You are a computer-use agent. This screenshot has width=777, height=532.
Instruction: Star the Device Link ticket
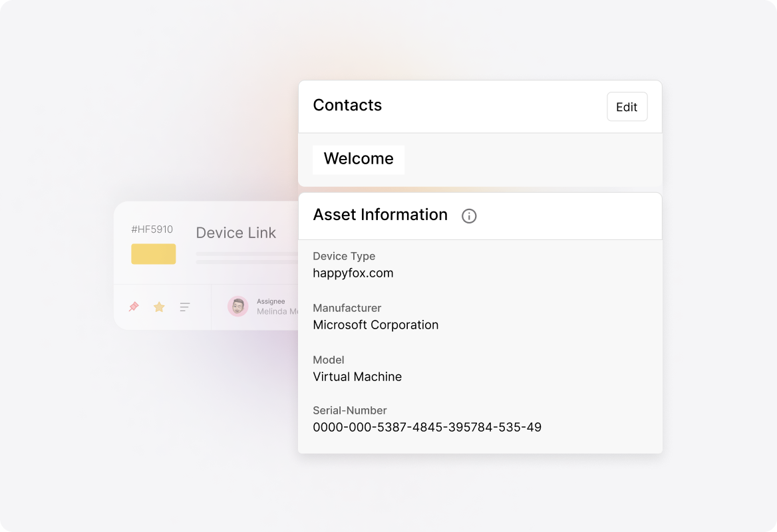159,307
